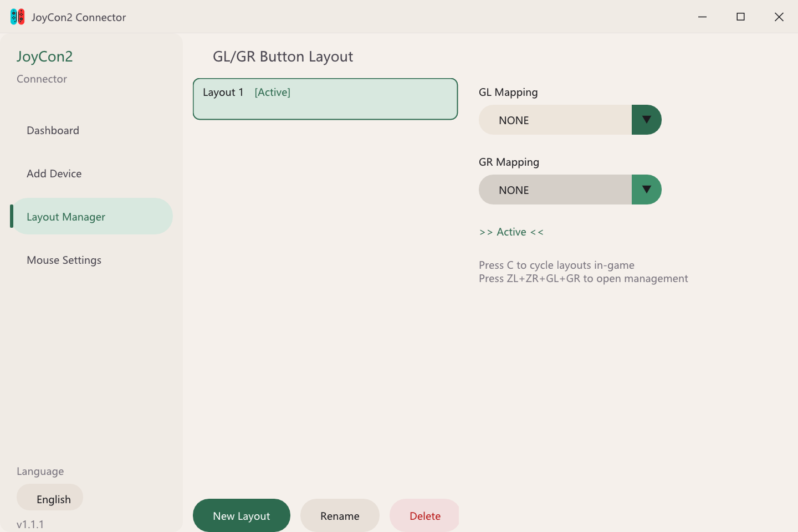The width and height of the screenshot is (798, 532).
Task: Create a New Layout
Action: [x=241, y=515]
